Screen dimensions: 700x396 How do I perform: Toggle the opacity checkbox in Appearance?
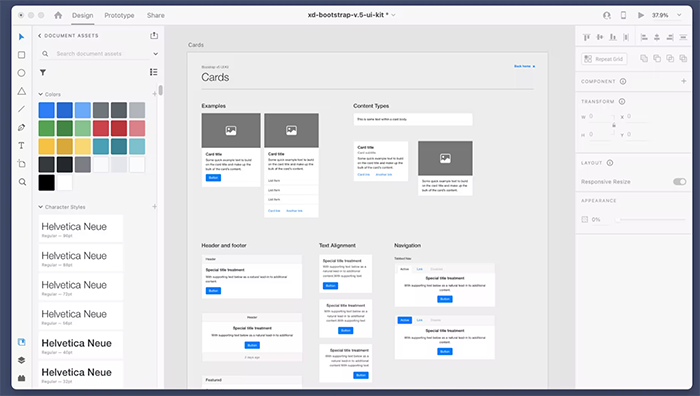pos(585,219)
